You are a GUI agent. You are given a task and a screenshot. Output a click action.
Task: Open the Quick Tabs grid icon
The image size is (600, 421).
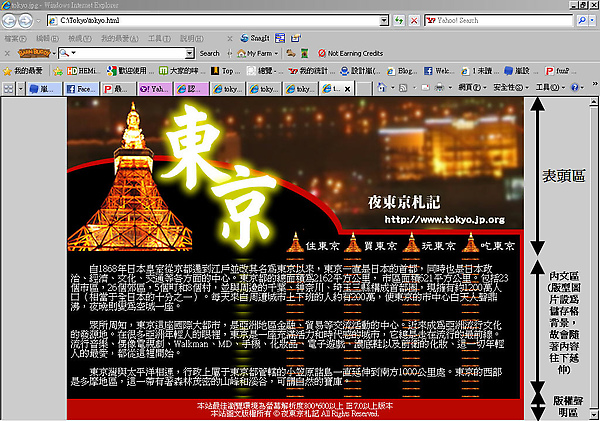point(8,89)
